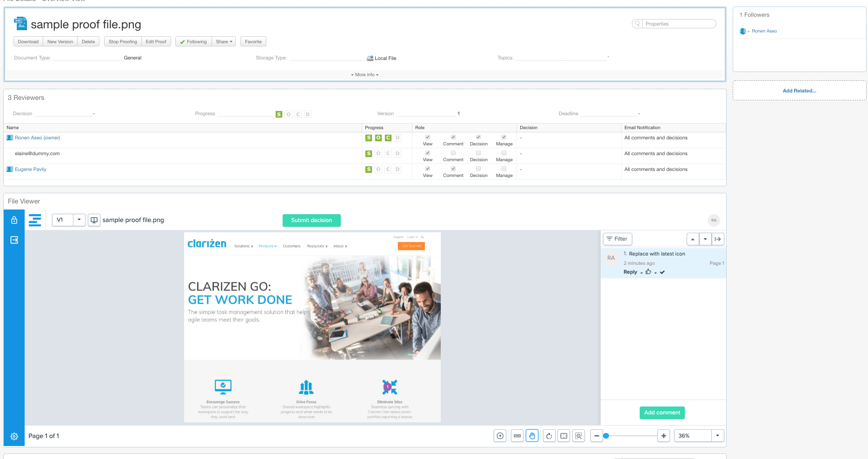
Task: Click the fit-to-screen icon
Action: [x=564, y=436]
